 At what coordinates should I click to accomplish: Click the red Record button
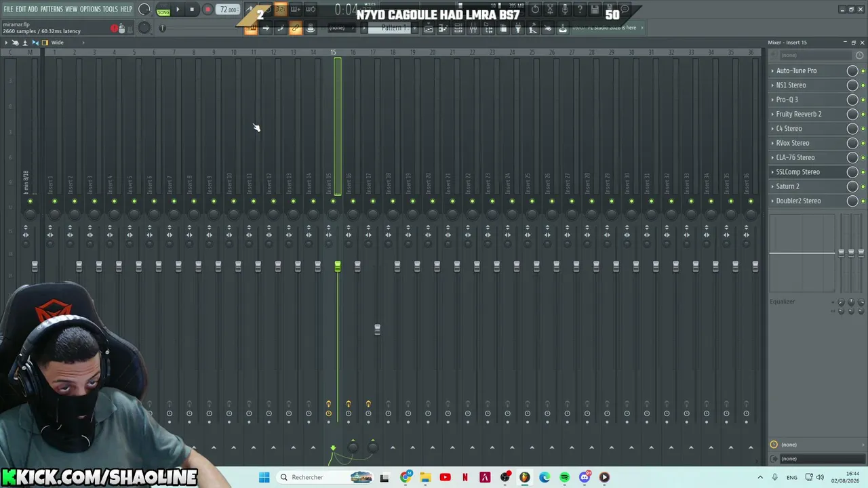pos(208,9)
